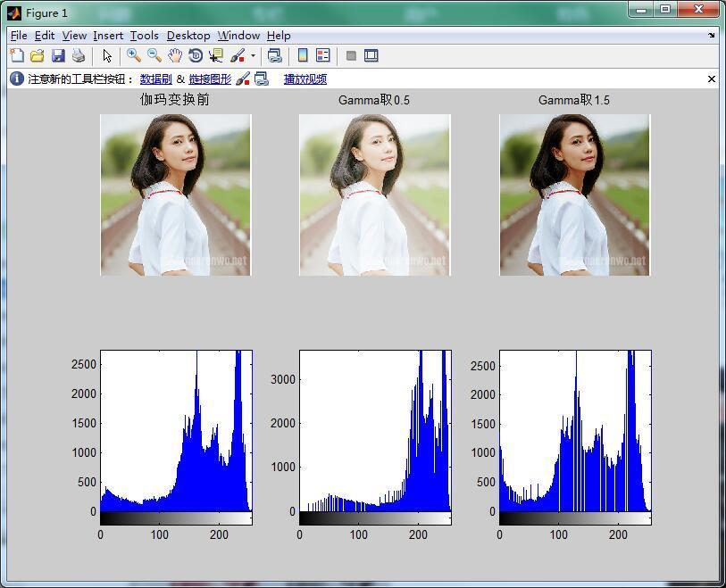Click the histogram plot of the original image

pyautogui.click(x=177, y=431)
